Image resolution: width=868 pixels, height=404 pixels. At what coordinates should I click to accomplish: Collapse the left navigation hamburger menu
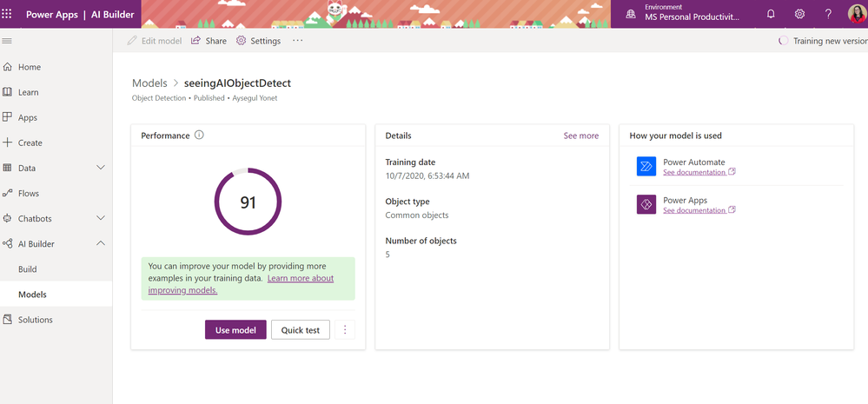point(7,41)
